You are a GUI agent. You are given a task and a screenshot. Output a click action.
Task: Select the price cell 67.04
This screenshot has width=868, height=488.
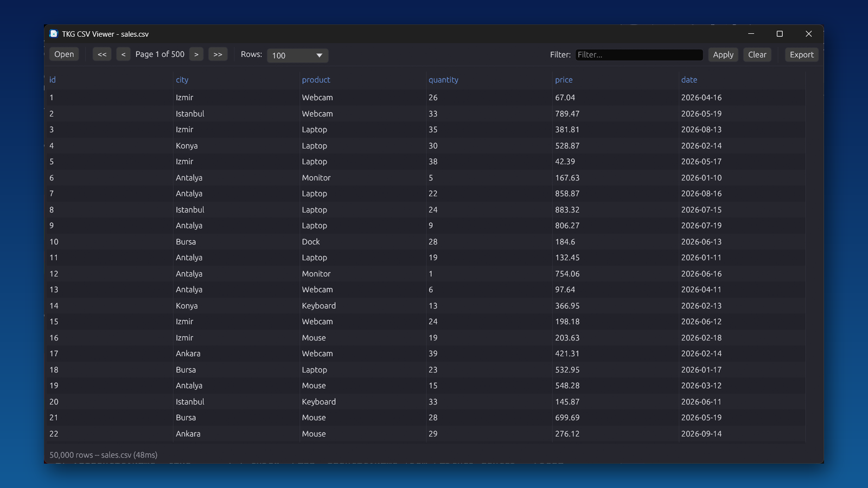click(565, 98)
